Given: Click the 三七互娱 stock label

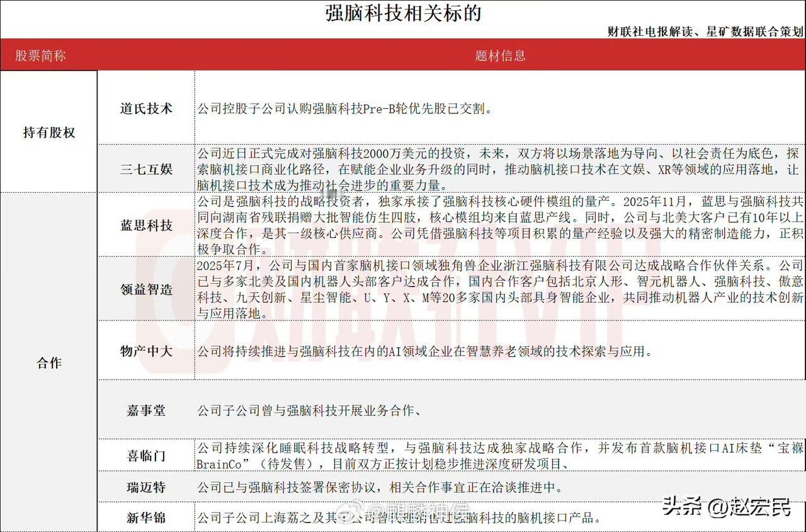Looking at the screenshot, I should click(146, 168).
